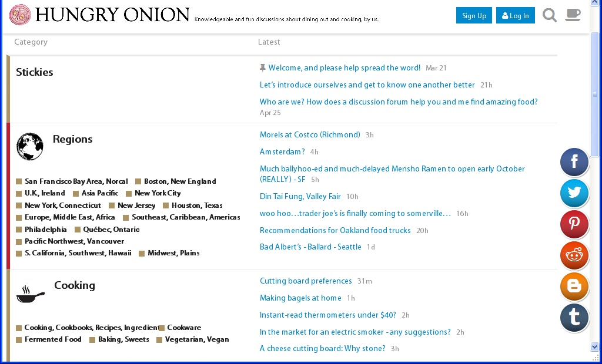Open 'Making bagels at home' topic

coord(300,298)
